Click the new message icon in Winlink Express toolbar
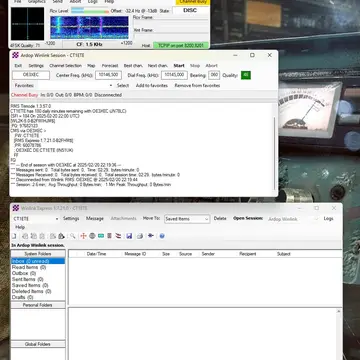The width and height of the screenshot is (360, 360). 14,236
